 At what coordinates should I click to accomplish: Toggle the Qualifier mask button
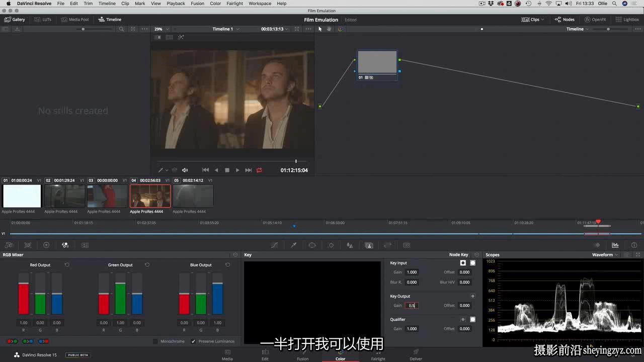point(472,319)
